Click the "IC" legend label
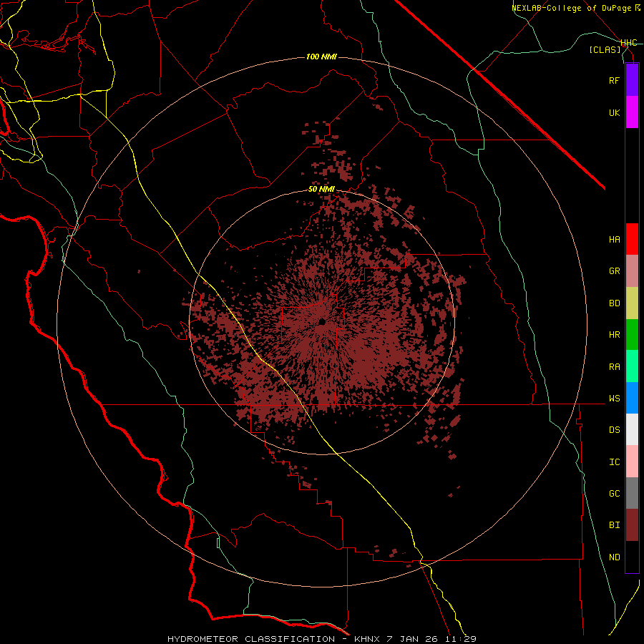 click(x=614, y=462)
